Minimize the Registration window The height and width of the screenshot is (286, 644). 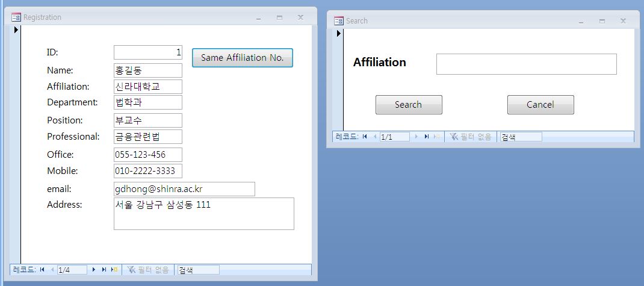click(x=258, y=17)
